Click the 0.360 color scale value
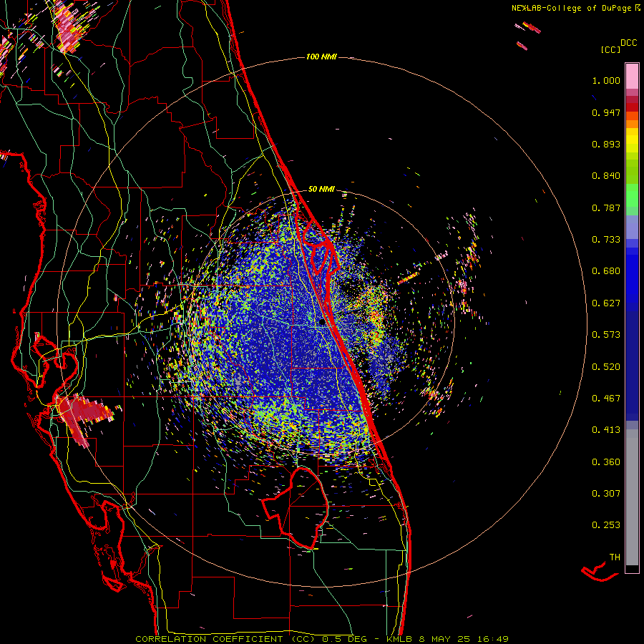Image resolution: width=644 pixels, height=644 pixels. click(606, 462)
